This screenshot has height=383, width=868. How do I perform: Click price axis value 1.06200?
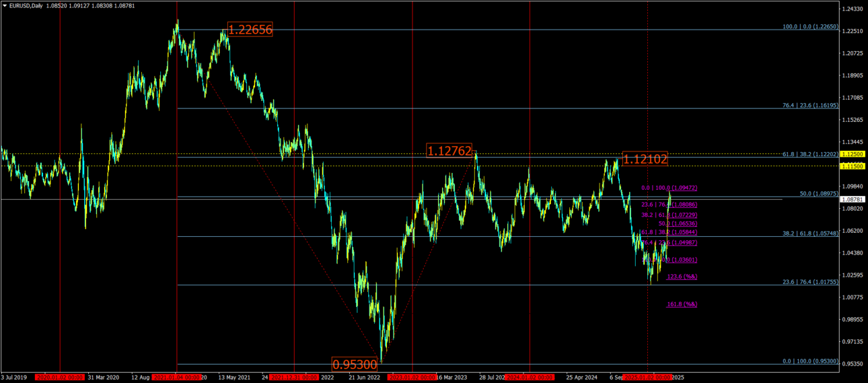pyautogui.click(x=853, y=231)
